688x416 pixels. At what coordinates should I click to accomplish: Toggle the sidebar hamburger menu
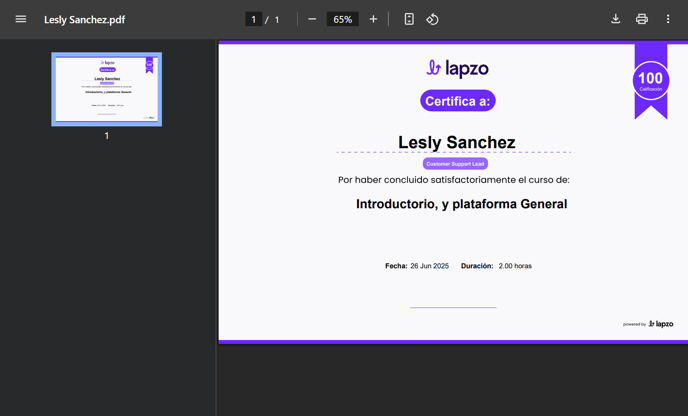pyautogui.click(x=21, y=19)
